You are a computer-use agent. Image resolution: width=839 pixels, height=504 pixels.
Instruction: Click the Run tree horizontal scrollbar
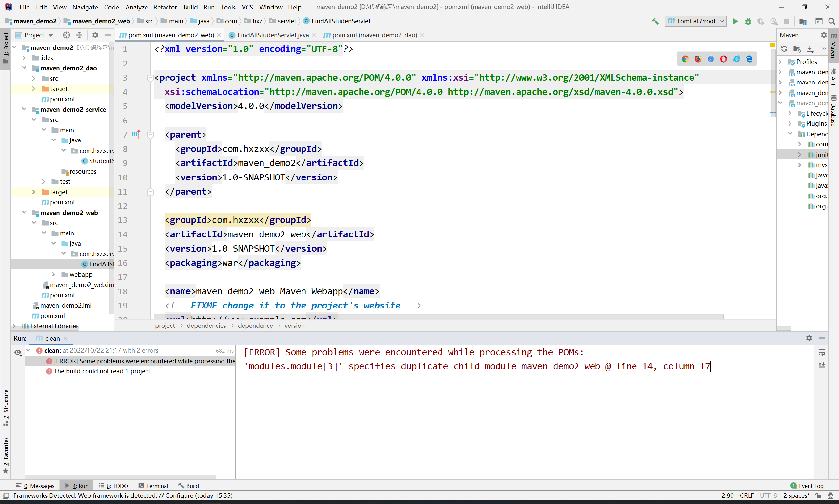pyautogui.click(x=120, y=477)
